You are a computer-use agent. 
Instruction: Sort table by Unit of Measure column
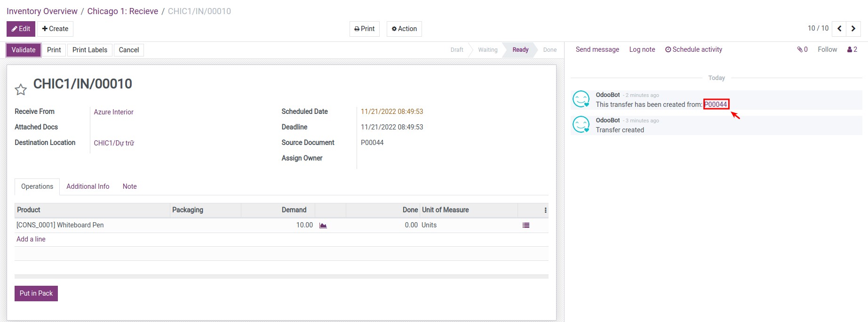469,210
